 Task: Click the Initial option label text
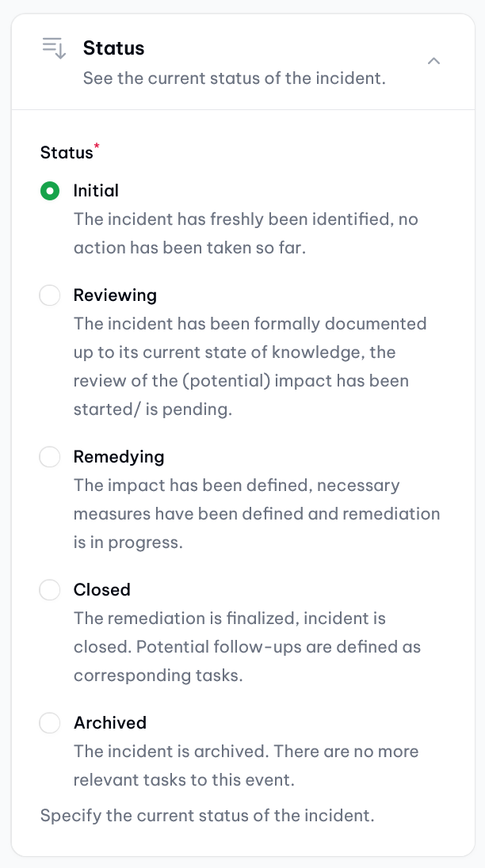pyautogui.click(x=96, y=190)
